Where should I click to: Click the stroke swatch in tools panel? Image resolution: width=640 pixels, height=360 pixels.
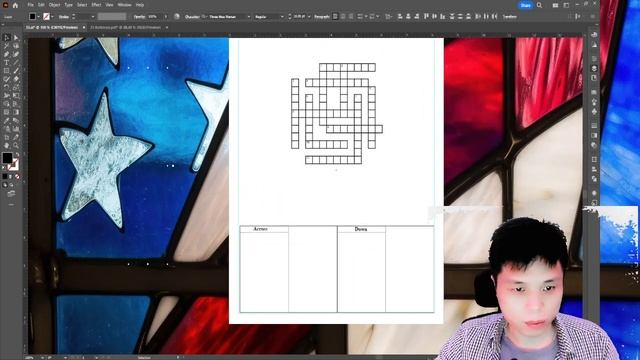point(13,164)
